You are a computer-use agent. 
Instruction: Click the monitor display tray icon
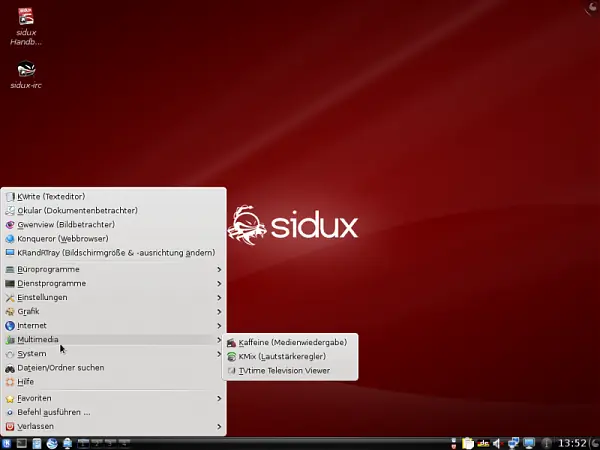(529, 443)
